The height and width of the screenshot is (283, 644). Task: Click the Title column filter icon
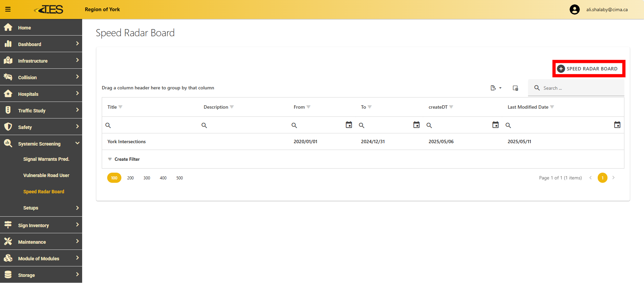[120, 107]
